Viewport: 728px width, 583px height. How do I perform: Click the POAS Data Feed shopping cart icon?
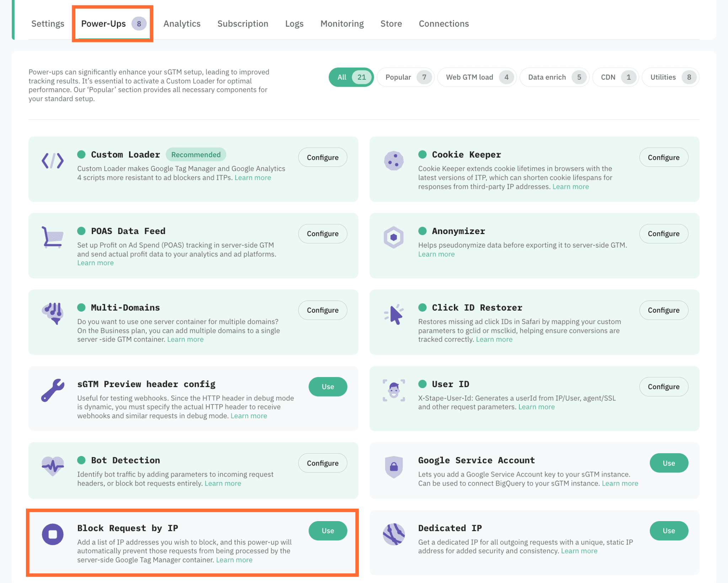53,237
